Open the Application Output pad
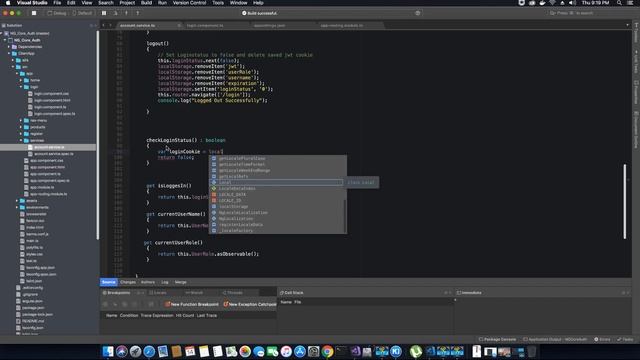Image resolution: width=640 pixels, height=360 pixels. (555, 339)
